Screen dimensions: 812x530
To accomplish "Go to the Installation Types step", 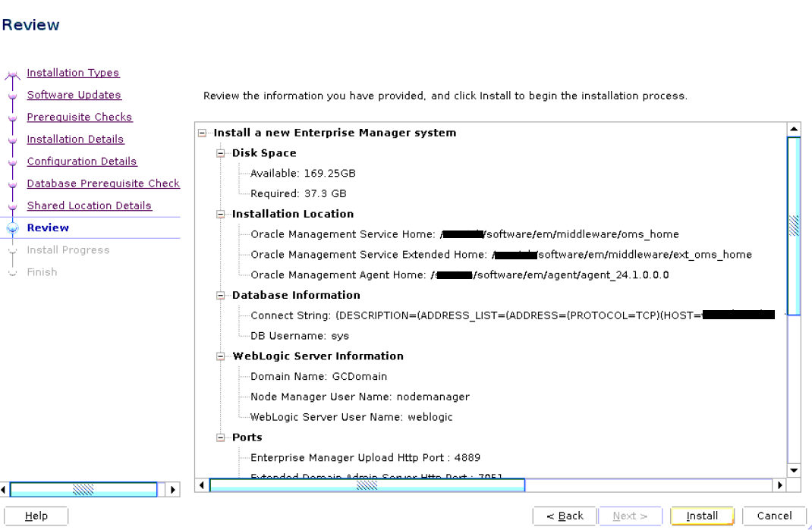I will (73, 73).
